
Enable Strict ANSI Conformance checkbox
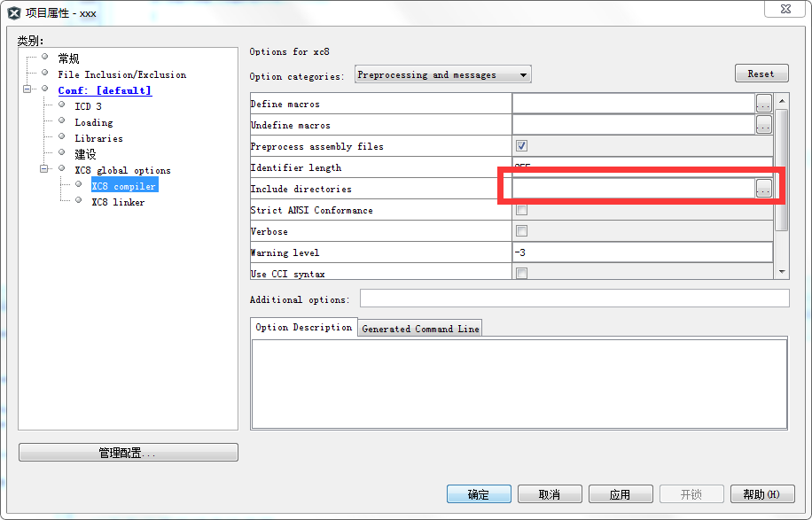coord(521,210)
